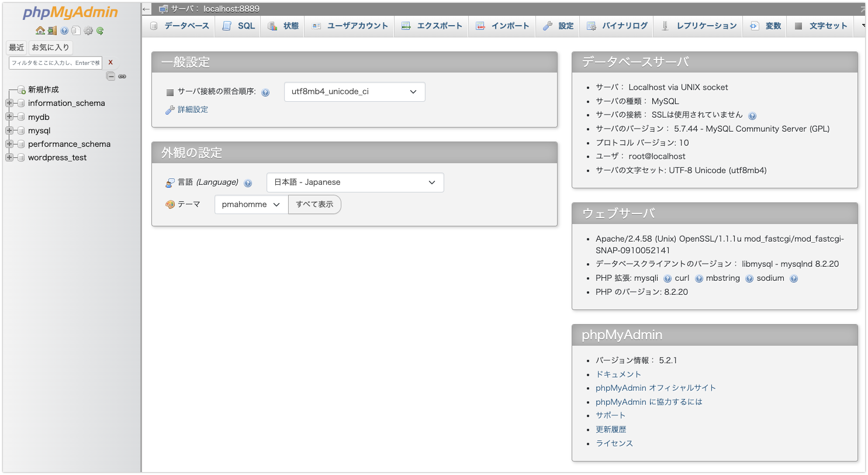Open phpMyAdmin オフィシャルサイト link
Screen dimensions: 868x475
point(656,388)
